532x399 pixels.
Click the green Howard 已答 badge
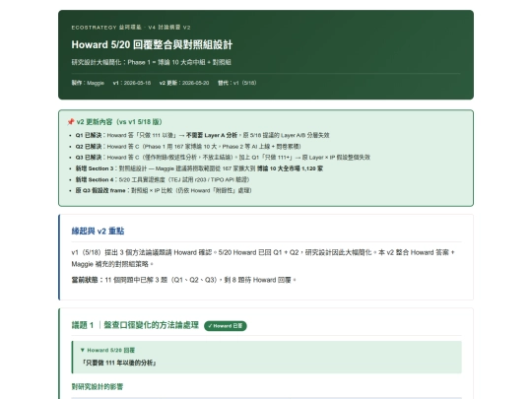point(226,326)
